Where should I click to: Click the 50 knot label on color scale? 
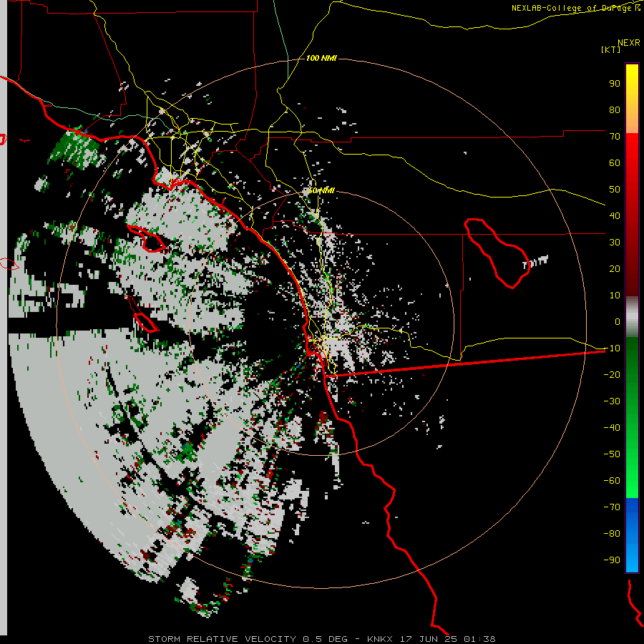tap(615, 190)
